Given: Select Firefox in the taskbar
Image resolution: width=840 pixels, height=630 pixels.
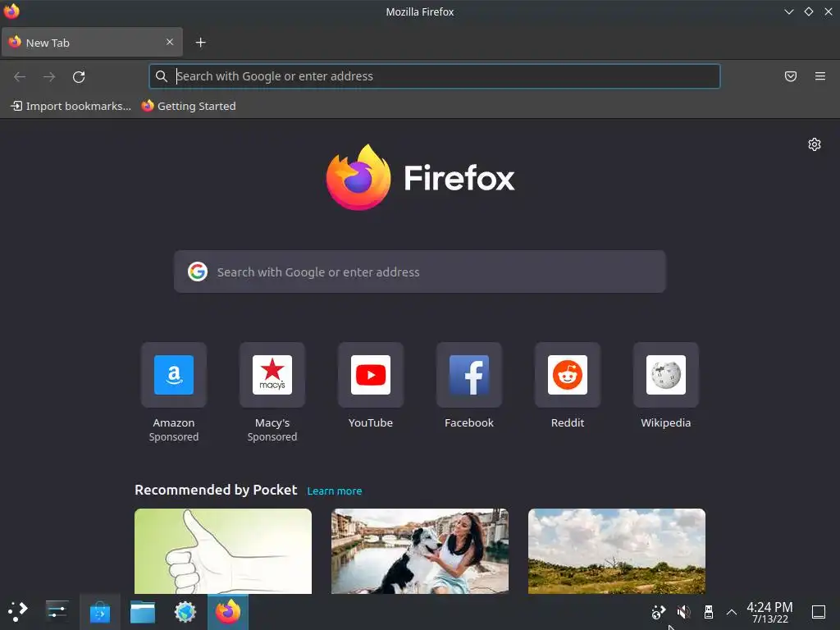Looking at the screenshot, I should [228, 612].
